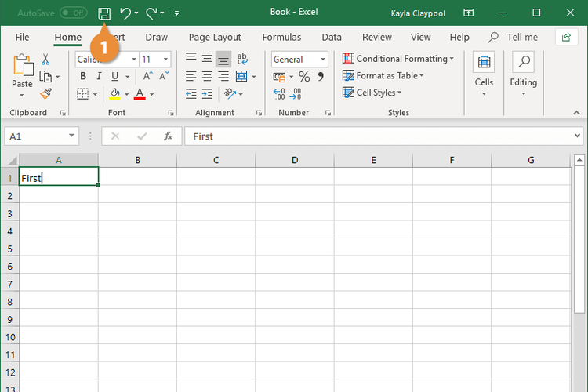Open the font size dropdown

coord(165,60)
